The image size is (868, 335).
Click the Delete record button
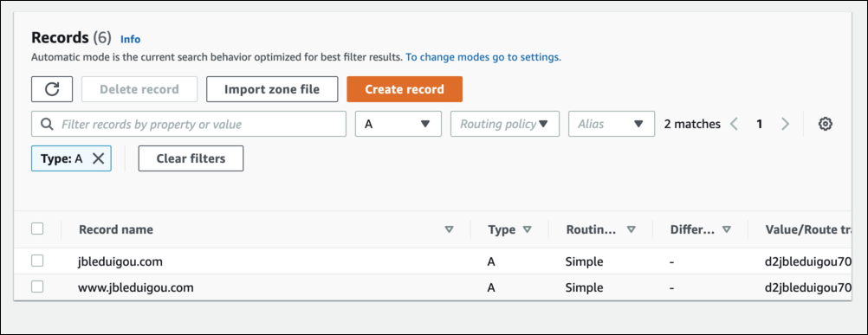click(x=139, y=89)
